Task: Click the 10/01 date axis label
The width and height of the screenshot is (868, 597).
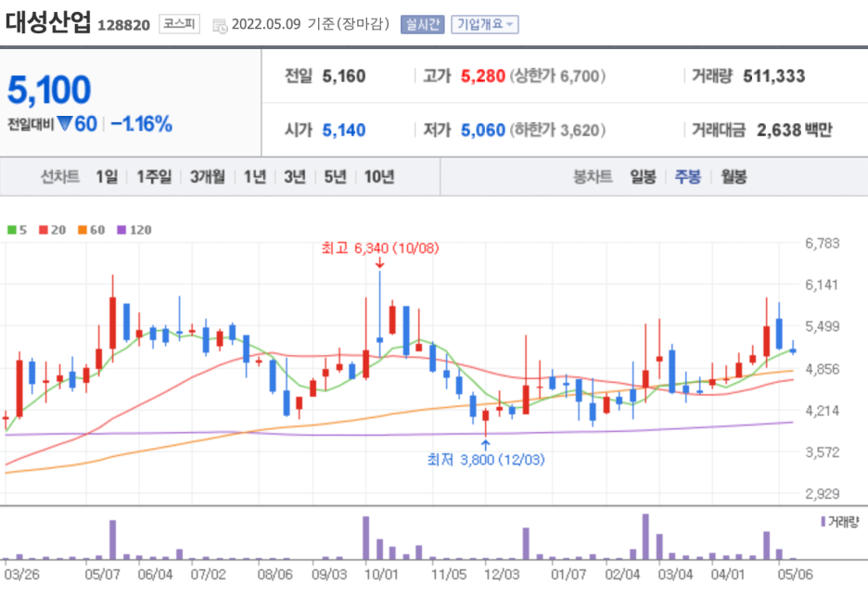Action: coord(381,575)
